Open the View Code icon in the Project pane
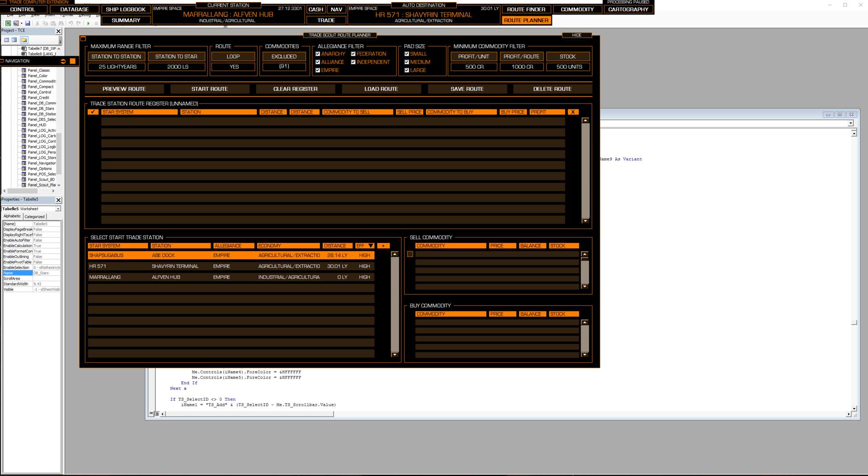 [x=7, y=40]
